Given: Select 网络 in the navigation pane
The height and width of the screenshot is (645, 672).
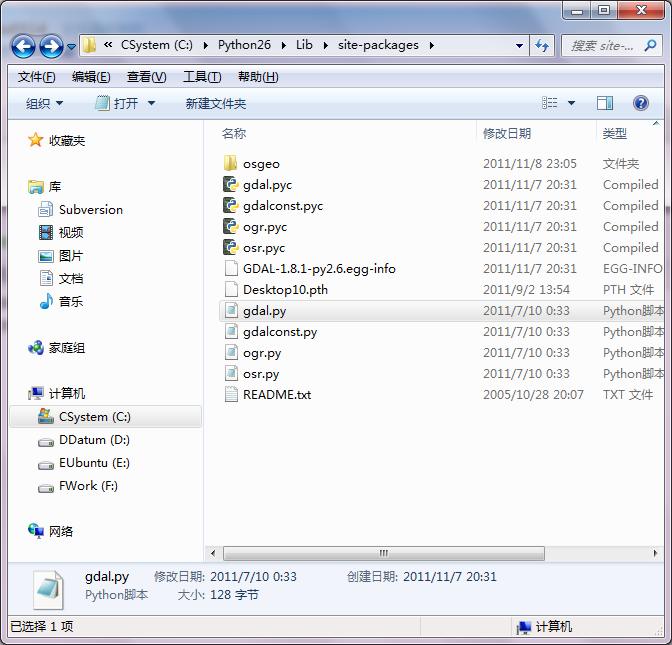Looking at the screenshot, I should pos(61,531).
